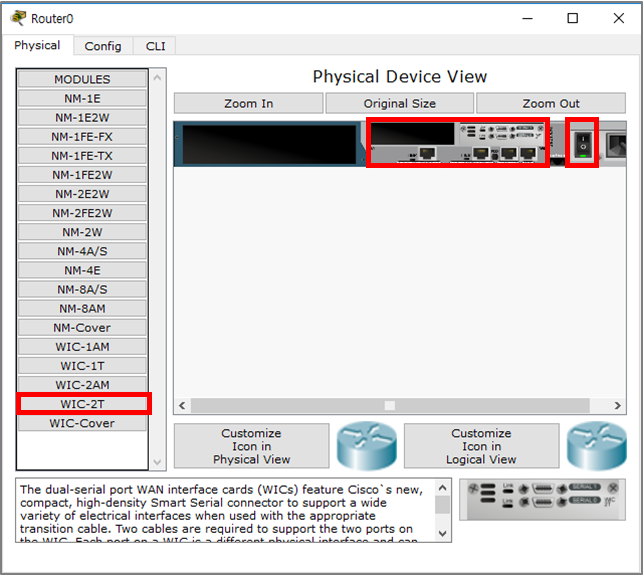Click description box scroll up arrow
This screenshot has width=643, height=576.
click(442, 488)
